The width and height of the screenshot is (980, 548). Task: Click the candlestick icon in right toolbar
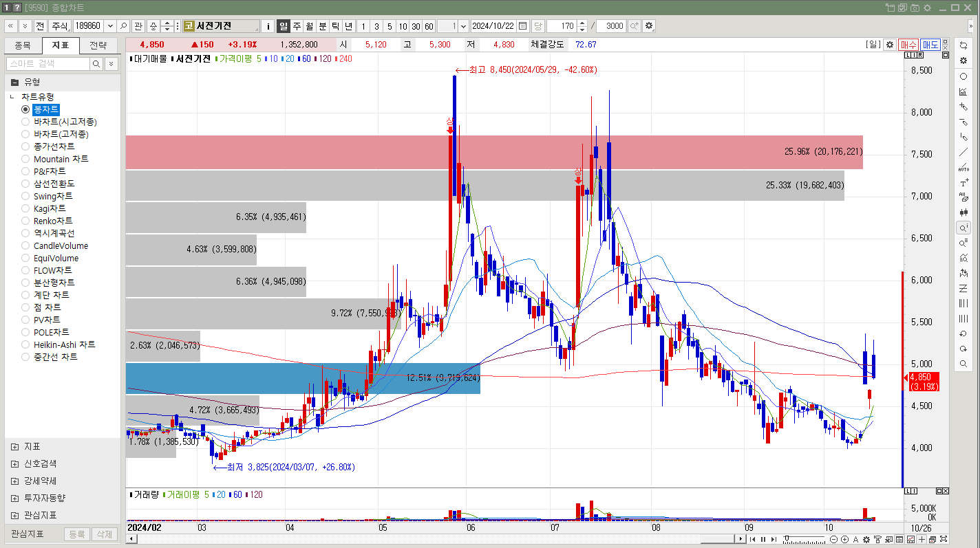963,212
